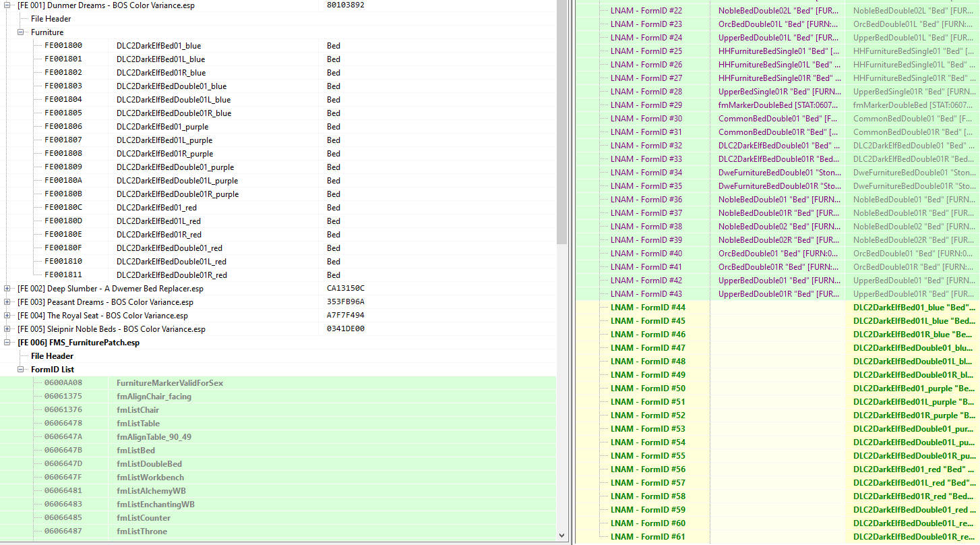Expand Deep Slumber - A Dwemer Bed Replacer.esp
Screen dimensions: 980x545
click(x=7, y=289)
